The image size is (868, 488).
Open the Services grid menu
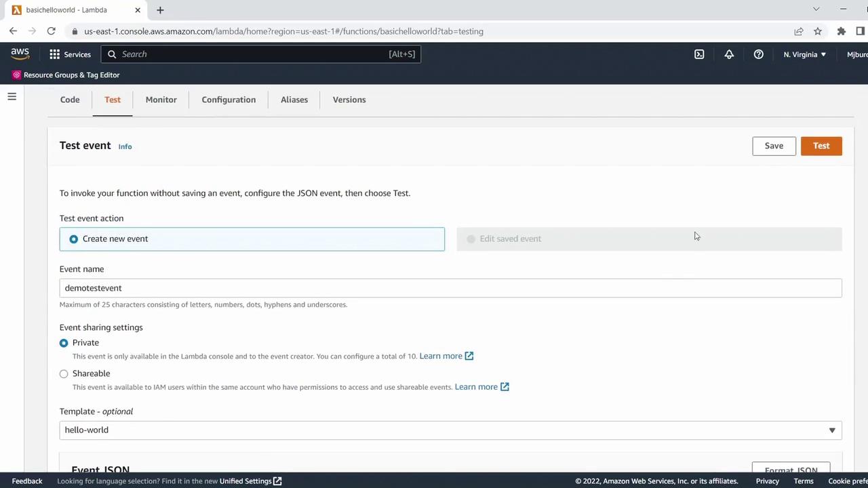coord(54,54)
